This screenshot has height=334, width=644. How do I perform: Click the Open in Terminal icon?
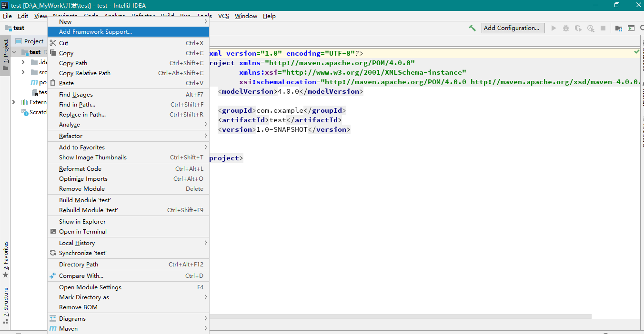click(53, 232)
